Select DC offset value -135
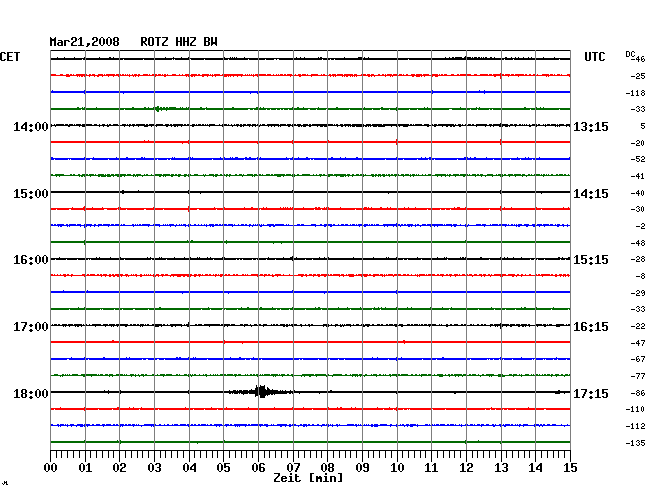This screenshot has height=494, width=650. (635, 443)
